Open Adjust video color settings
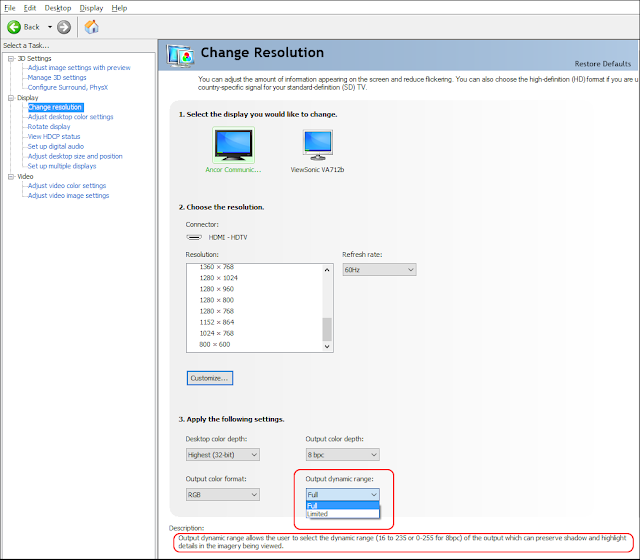Viewport: 640px width, 560px height. 67,186
